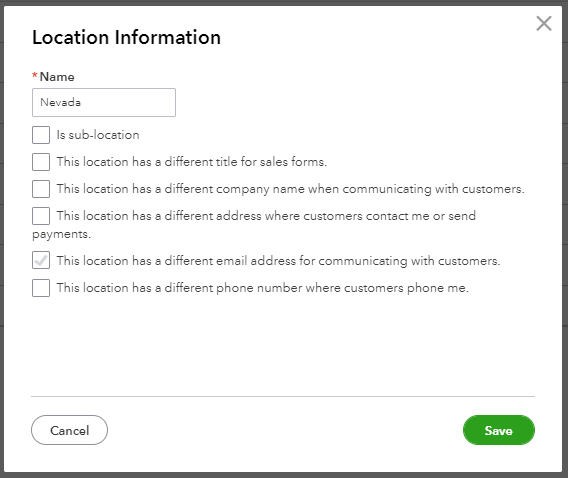Click the Cancel button
This screenshot has width=568, height=478.
70,430
